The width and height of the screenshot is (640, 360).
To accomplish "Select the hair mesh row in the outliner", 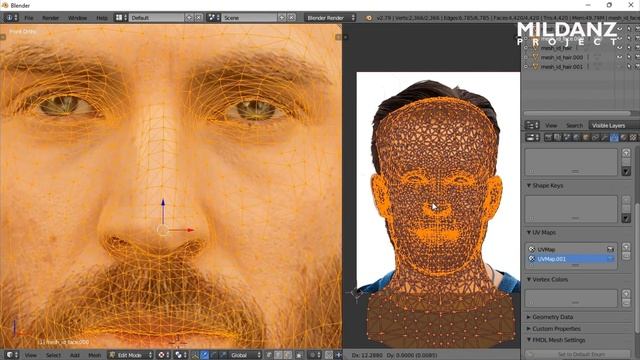I will click(556, 48).
